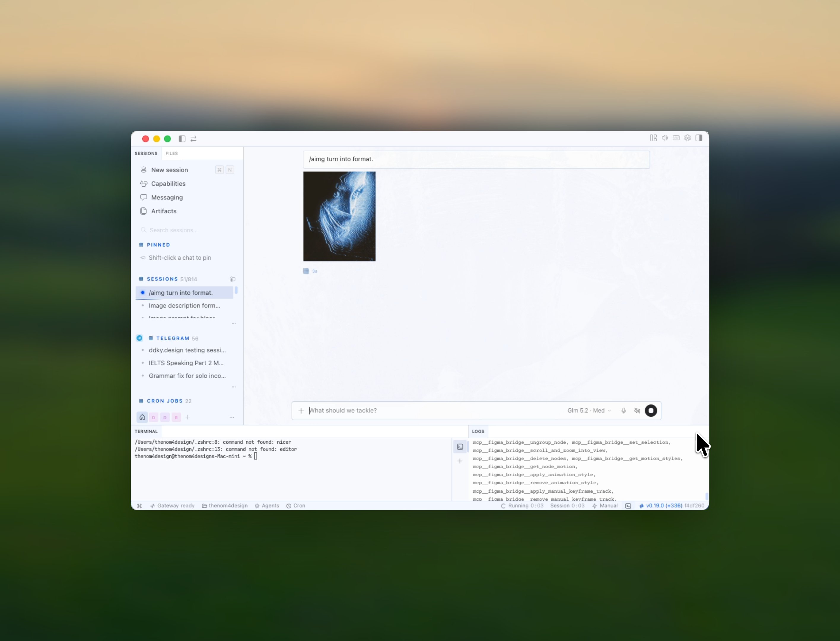The image size is (840, 641).
Task: Open 'Image description form...' session
Action: (x=184, y=306)
